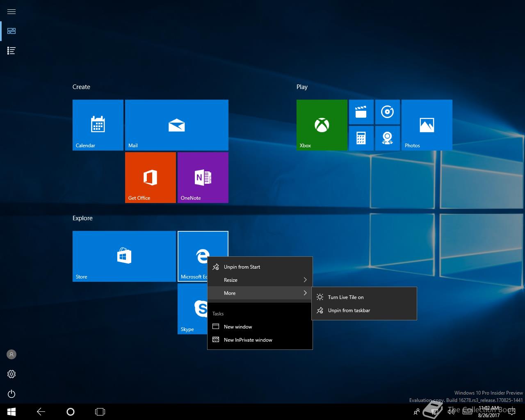Open the Groove Music tile

[x=387, y=112]
